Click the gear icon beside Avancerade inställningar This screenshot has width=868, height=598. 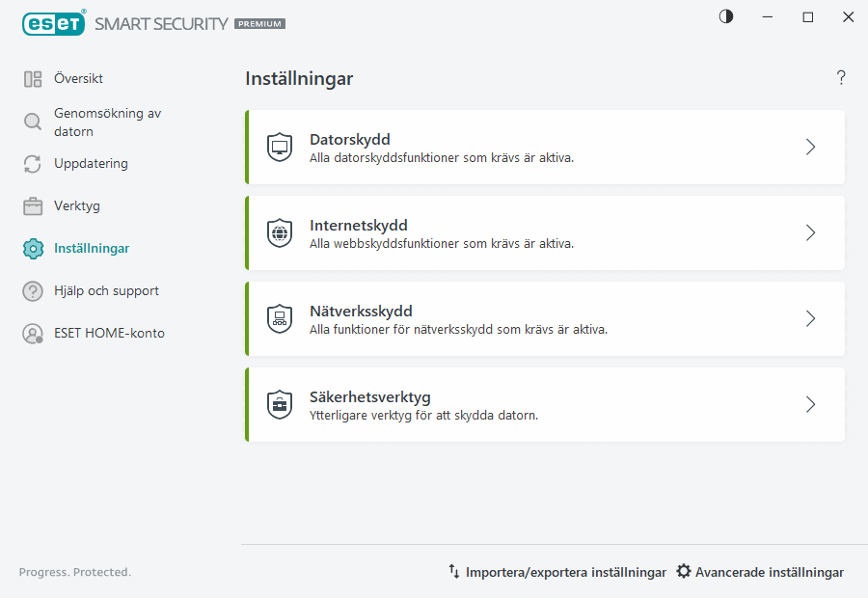[684, 571]
